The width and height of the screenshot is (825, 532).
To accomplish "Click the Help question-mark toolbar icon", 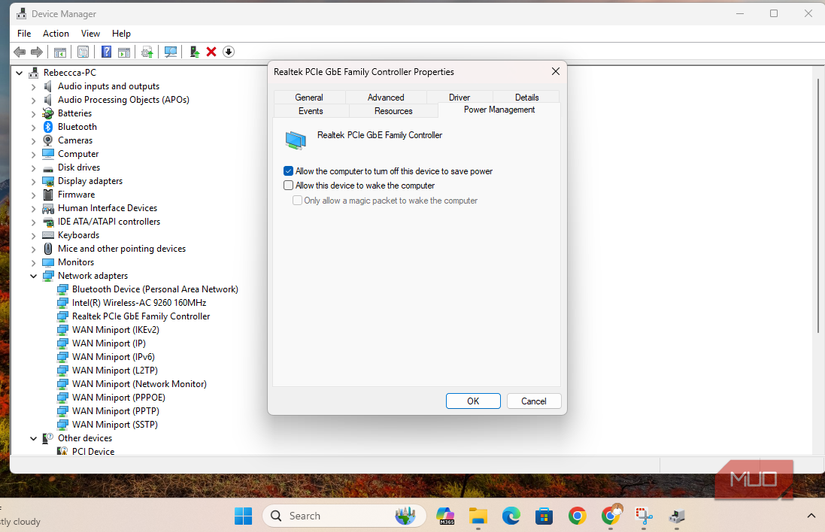I will pyautogui.click(x=106, y=52).
